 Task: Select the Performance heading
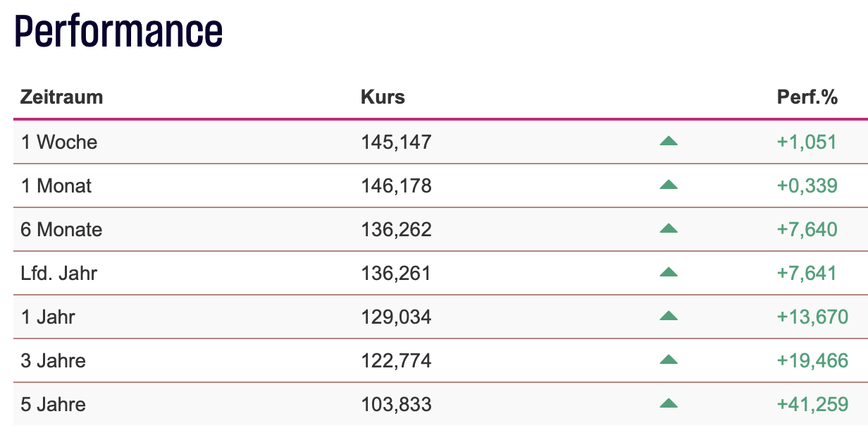[x=118, y=32]
